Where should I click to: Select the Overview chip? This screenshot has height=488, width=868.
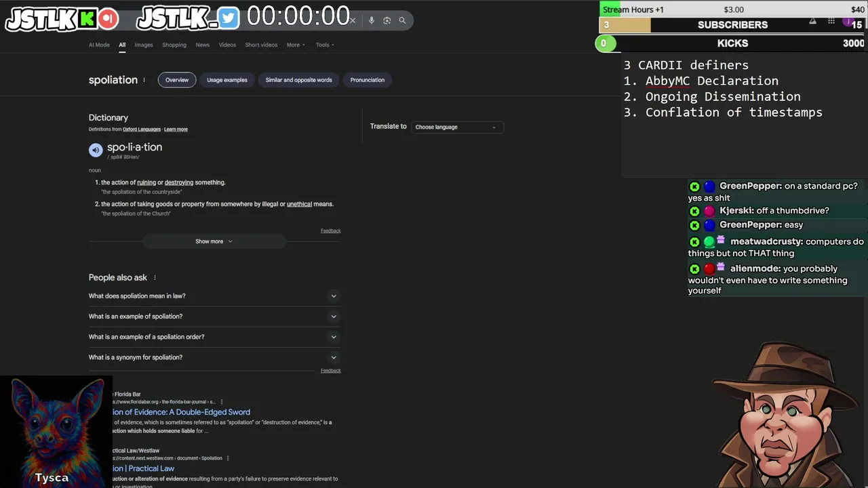177,80
